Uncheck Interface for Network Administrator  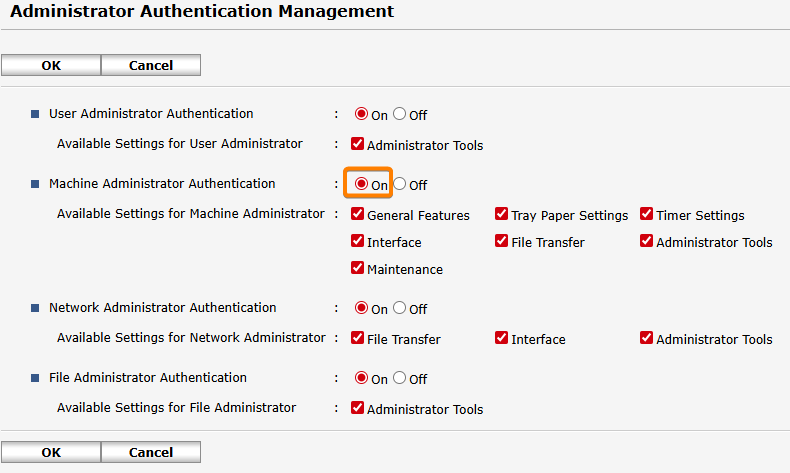pos(502,338)
